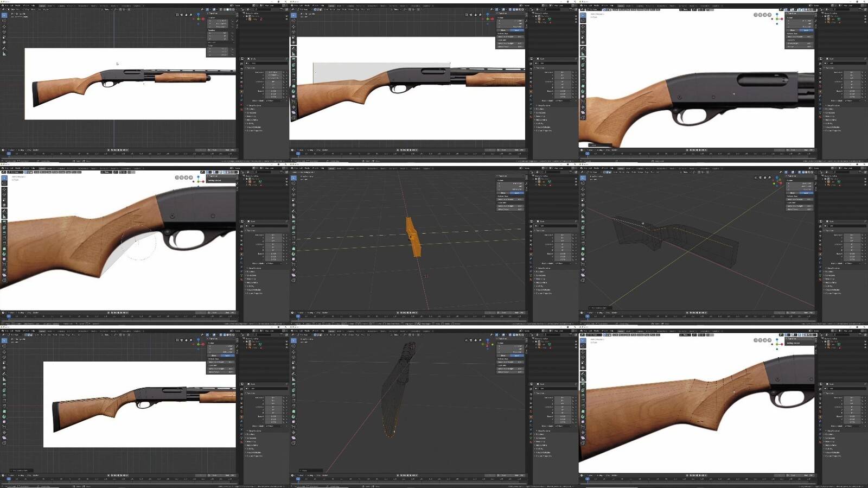Screen dimensions: 868x488
Task: Switch to rendered shading in the full-shotgun view
Action: 233,9
